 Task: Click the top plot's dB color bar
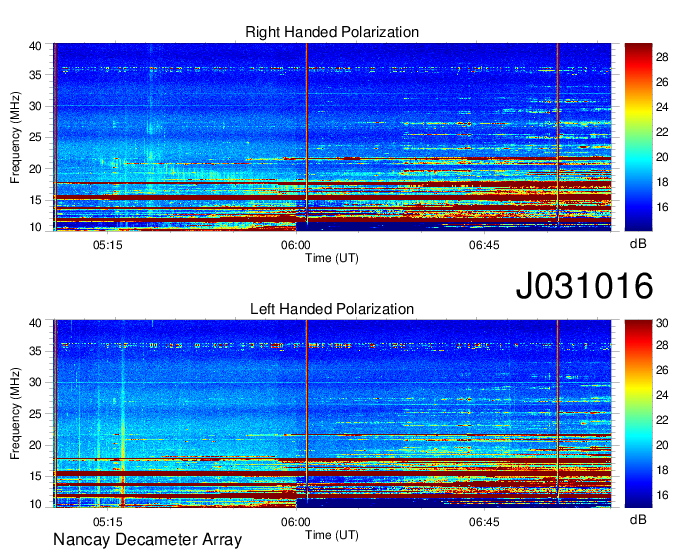coord(638,137)
